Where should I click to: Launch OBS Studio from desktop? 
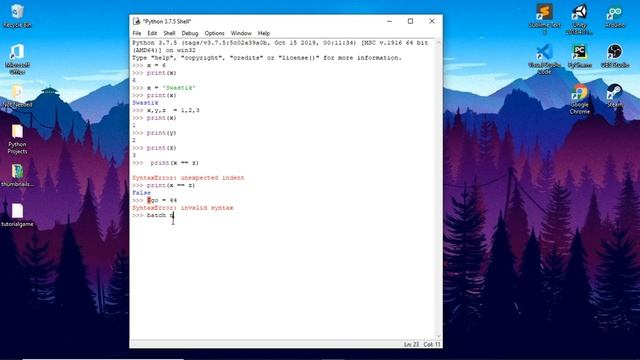click(x=615, y=56)
